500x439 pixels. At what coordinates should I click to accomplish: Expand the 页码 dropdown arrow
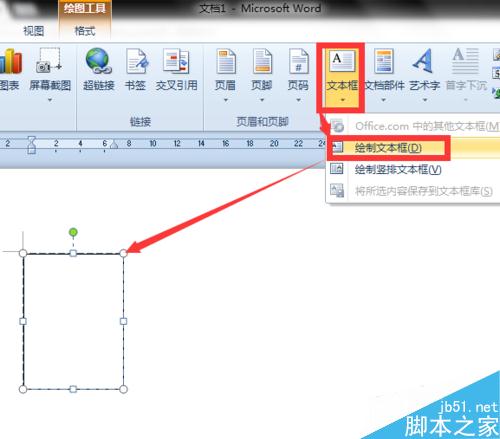point(298,100)
